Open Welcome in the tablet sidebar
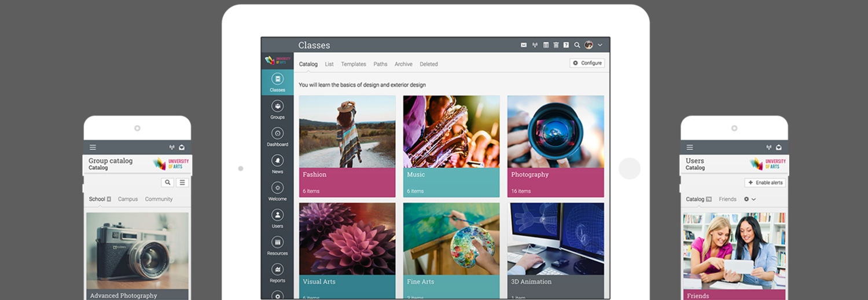 [277, 191]
